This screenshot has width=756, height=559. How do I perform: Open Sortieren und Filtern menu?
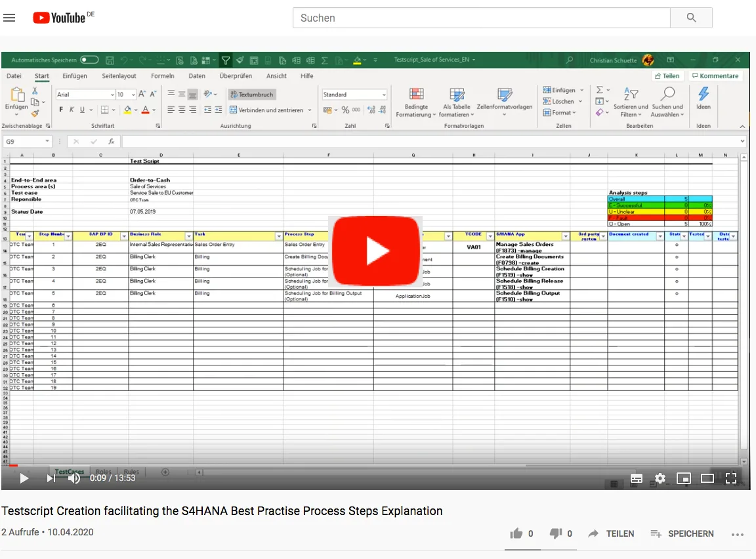pyautogui.click(x=631, y=102)
